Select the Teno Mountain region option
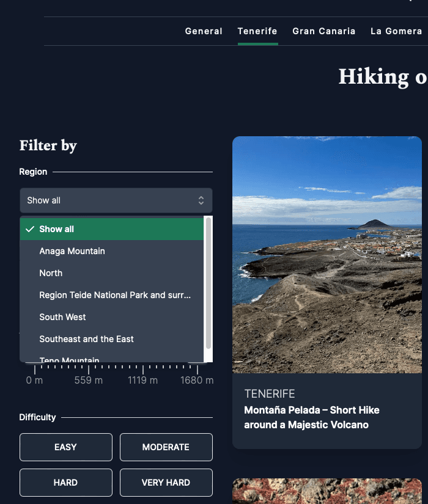Image resolution: width=428 pixels, height=504 pixels. [x=69, y=359]
